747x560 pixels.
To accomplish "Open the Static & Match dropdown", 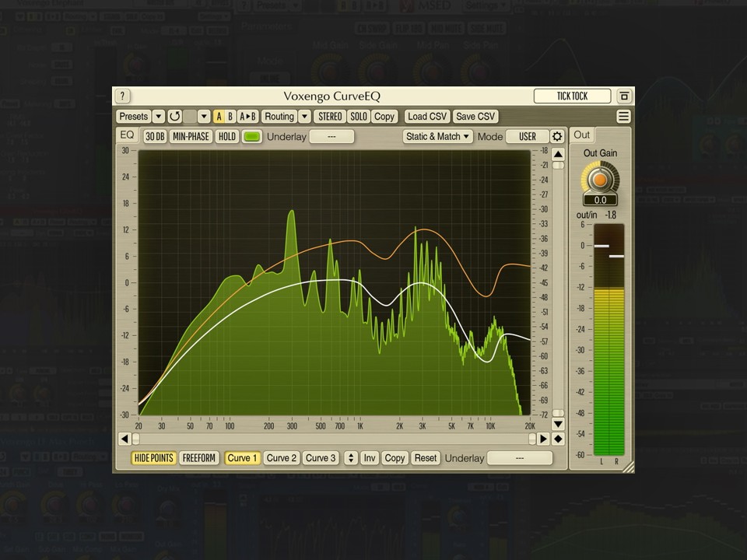I will (438, 137).
